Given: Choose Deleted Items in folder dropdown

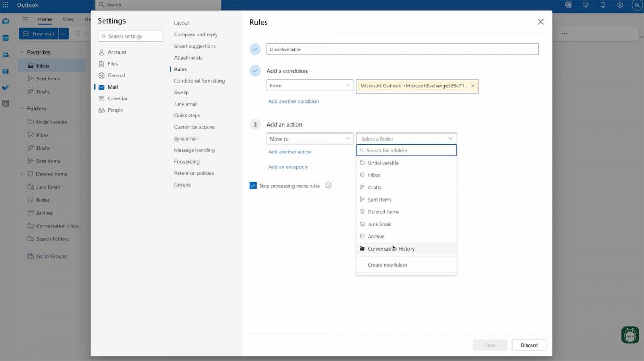Looking at the screenshot, I should pyautogui.click(x=406, y=212).
